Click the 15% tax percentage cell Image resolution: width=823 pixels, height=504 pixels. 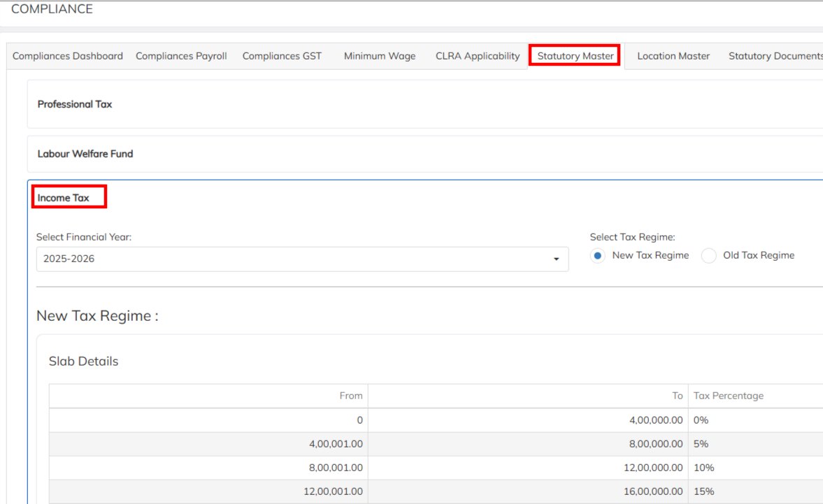(x=756, y=491)
